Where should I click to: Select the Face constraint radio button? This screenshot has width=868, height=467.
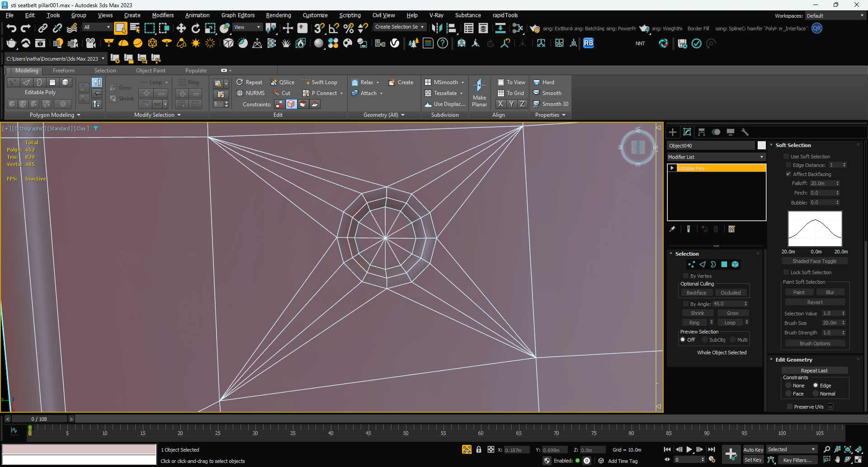[x=788, y=394]
